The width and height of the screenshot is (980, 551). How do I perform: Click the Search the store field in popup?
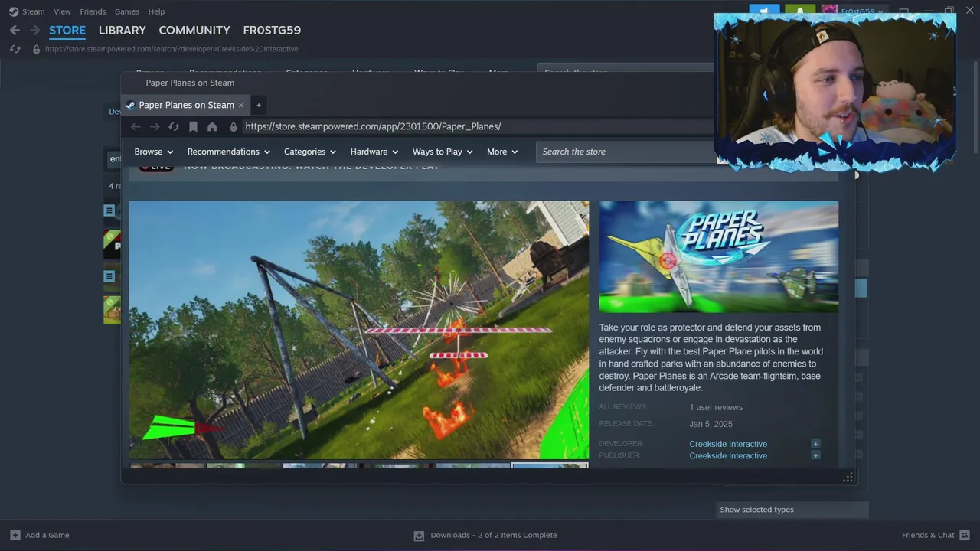(x=626, y=152)
